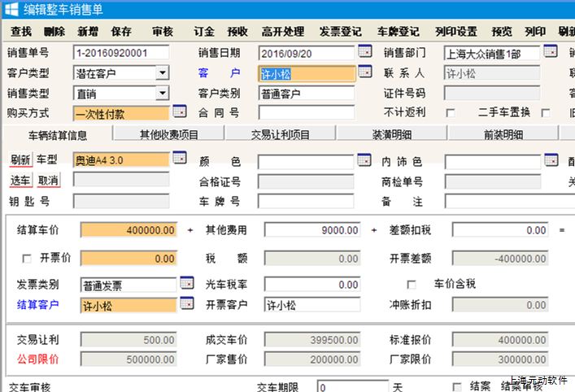This screenshot has width=575, height=392.
Task: Open calendar picker beside 销售日期 field
Action: (365, 52)
